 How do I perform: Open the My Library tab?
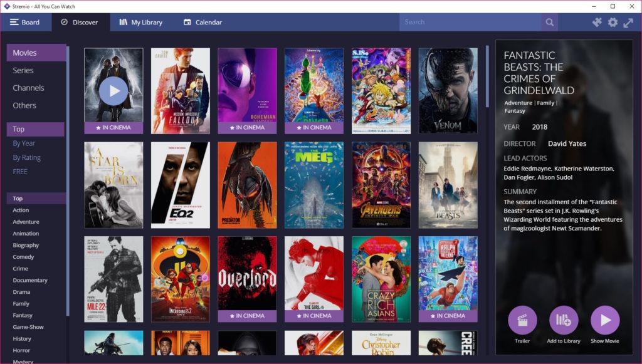point(142,22)
